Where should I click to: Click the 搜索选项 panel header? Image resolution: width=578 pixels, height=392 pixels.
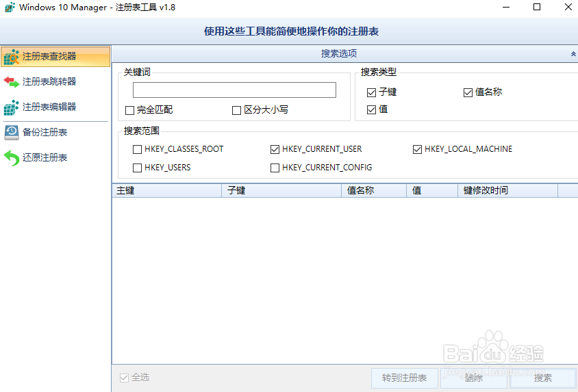point(344,54)
